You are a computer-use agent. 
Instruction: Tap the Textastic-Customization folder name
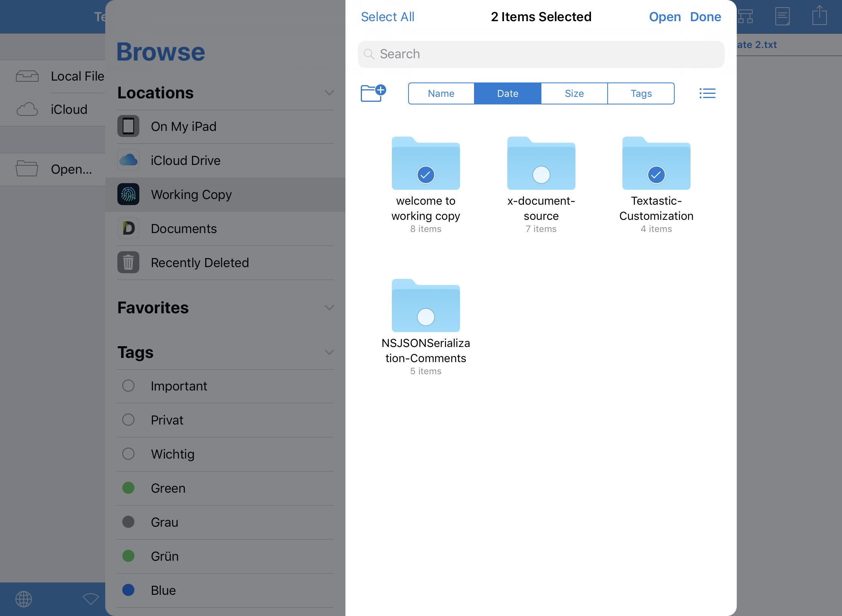coord(656,208)
